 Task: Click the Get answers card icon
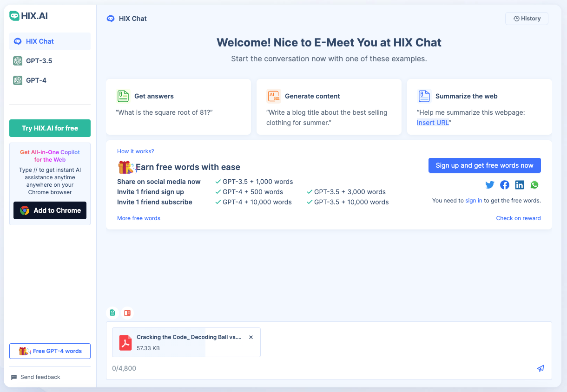click(x=123, y=96)
